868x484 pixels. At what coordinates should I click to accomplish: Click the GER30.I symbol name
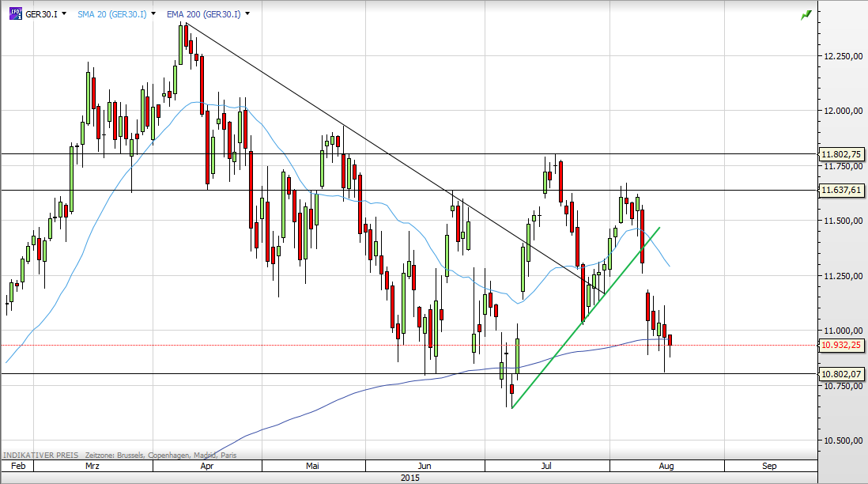pyautogui.click(x=40, y=14)
